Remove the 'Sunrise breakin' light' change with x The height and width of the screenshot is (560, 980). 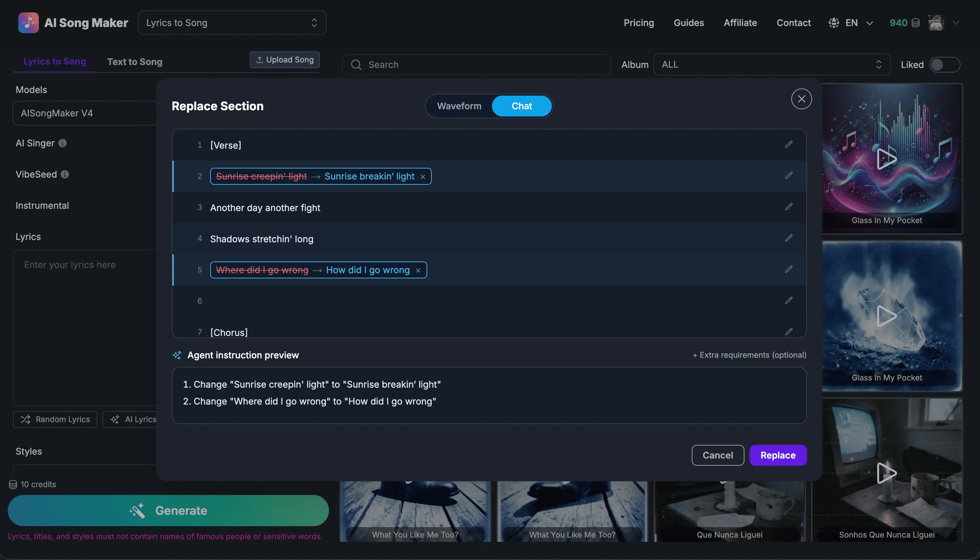point(423,177)
